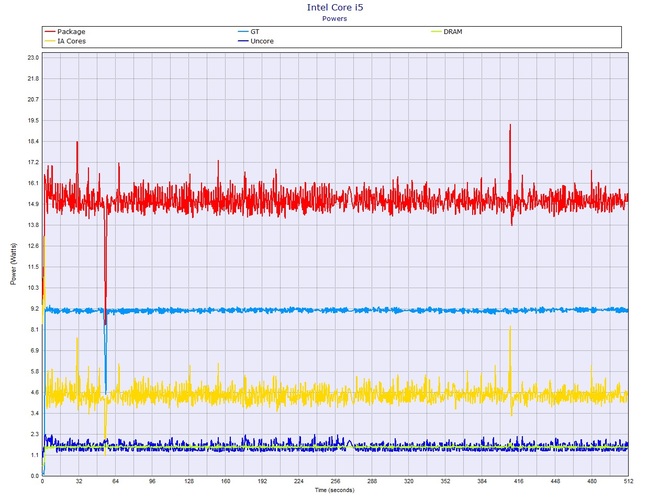This screenshot has height=502, width=670.
Task: Click the 224 seconds x-axis tick label
Action: pos(299,481)
